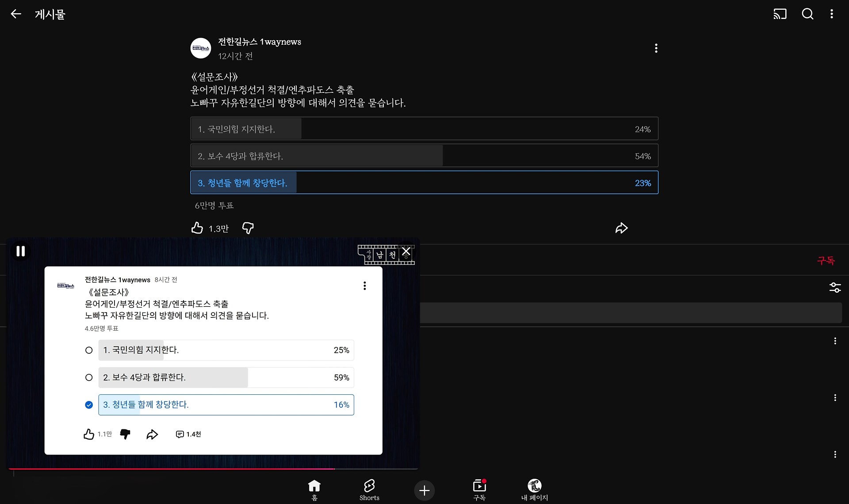Open the 전한길뉴스 1waynews channel name
Image resolution: width=849 pixels, height=504 pixels.
pyautogui.click(x=260, y=42)
